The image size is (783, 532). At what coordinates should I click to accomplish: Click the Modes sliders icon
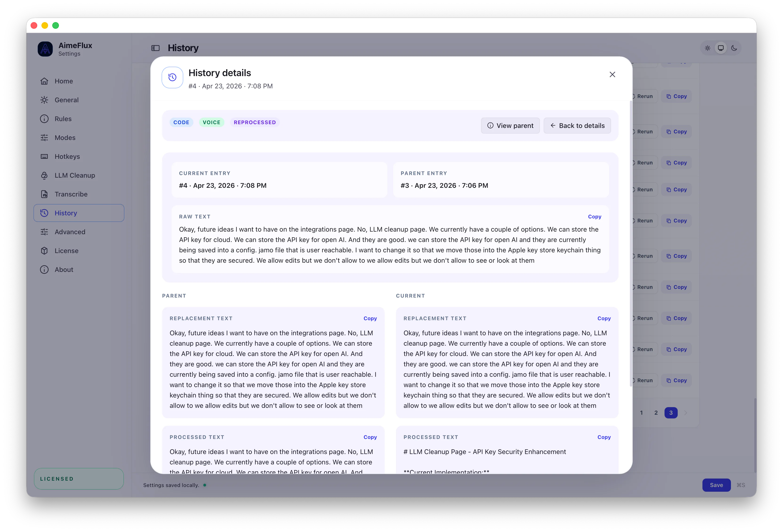[44, 138]
